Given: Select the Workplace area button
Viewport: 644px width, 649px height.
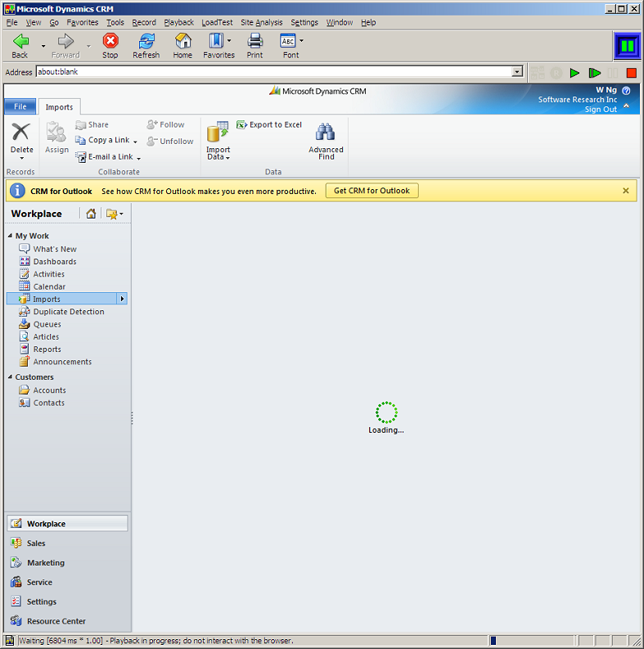Looking at the screenshot, I should point(67,524).
